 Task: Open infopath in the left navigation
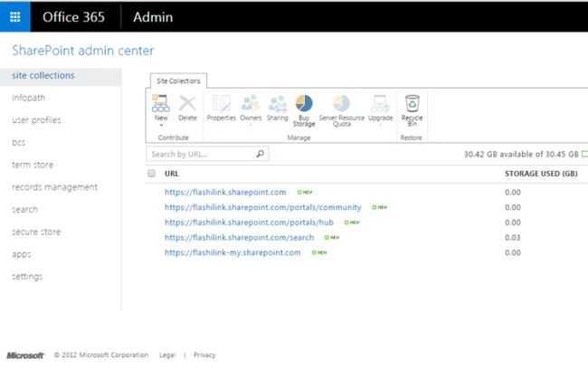pyautogui.click(x=29, y=98)
